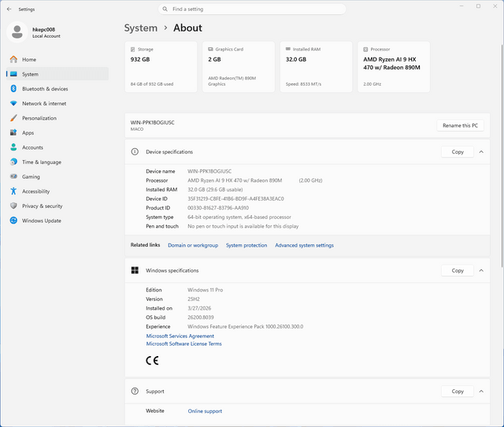The height and width of the screenshot is (427, 504).
Task: Click the Processor card chip icon
Action: coord(365,49)
